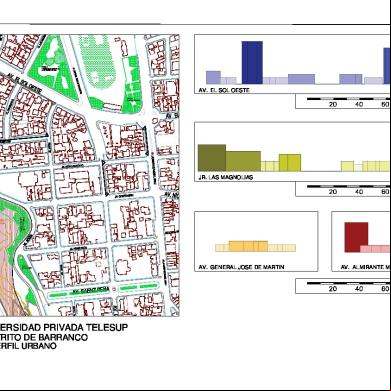Click the UNIVERSIDAD PRIVADA TELESUP title text
This screenshot has height=391, width=391.
coord(64,328)
